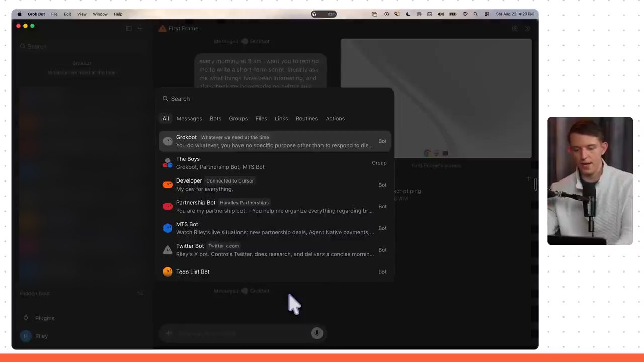
Task: Select the Todo List Bot orange avatar
Action: click(x=168, y=271)
